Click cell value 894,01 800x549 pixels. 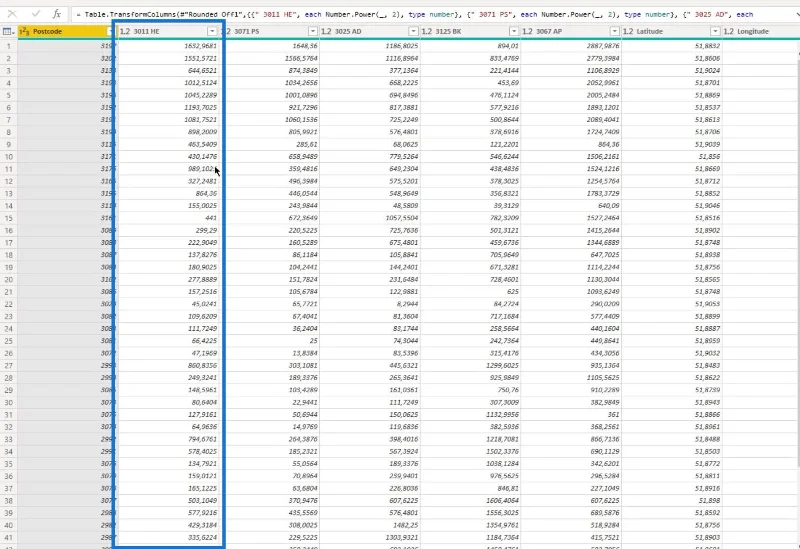(508, 46)
